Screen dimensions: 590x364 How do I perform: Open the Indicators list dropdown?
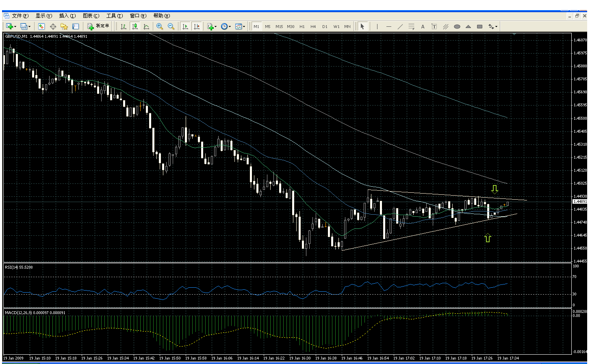coord(212,26)
